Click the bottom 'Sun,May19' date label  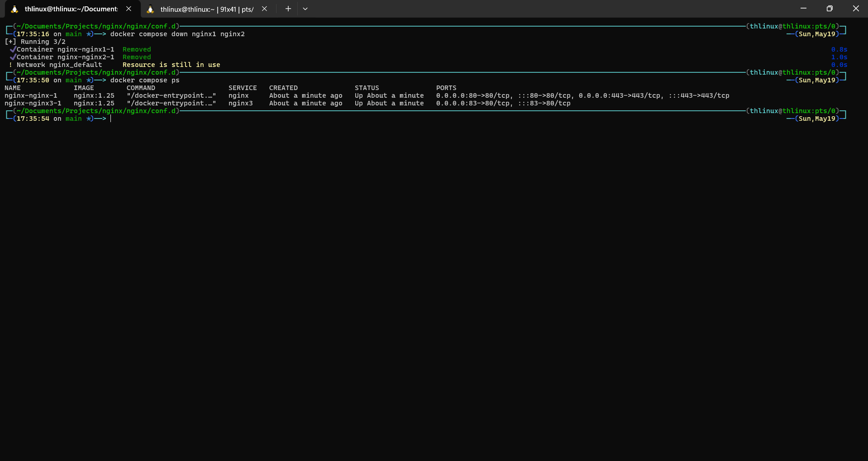pyautogui.click(x=817, y=119)
